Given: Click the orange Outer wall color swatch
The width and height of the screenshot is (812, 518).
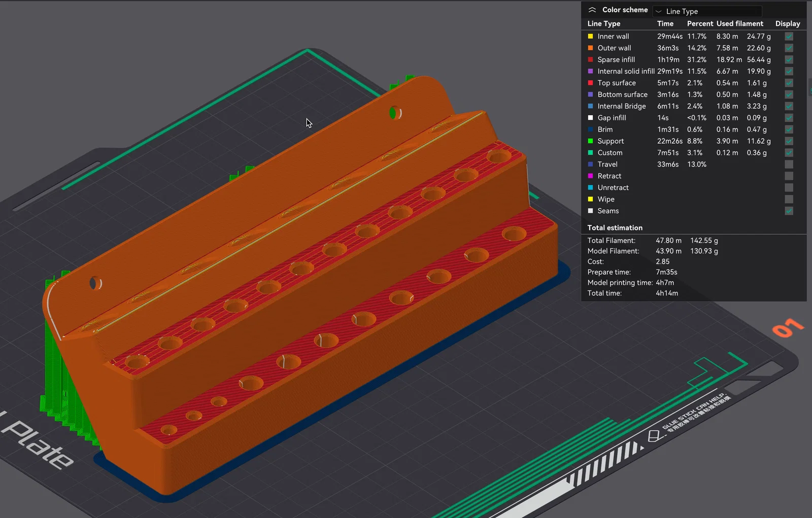Looking at the screenshot, I should 590,48.
